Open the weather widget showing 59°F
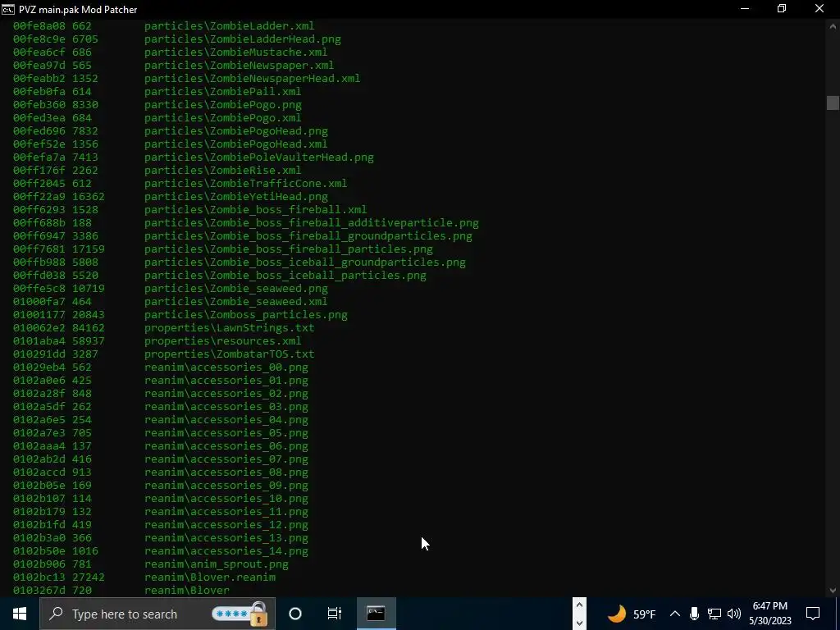Viewport: 840px width, 630px height. [x=631, y=614]
